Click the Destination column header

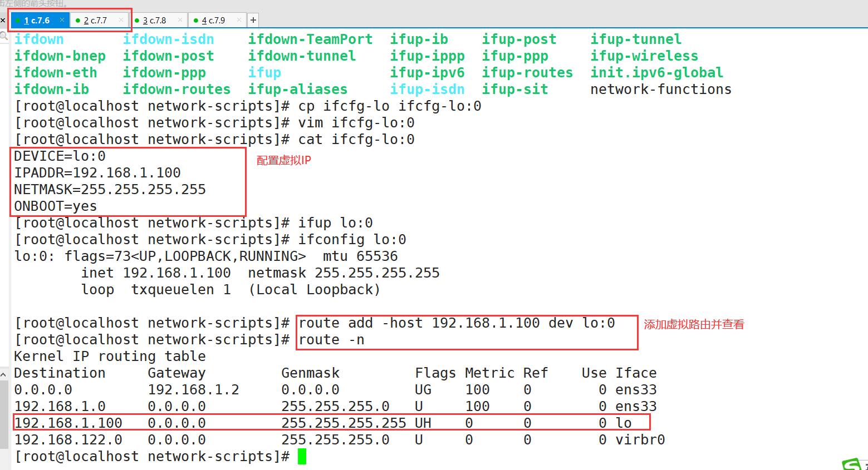point(60,373)
